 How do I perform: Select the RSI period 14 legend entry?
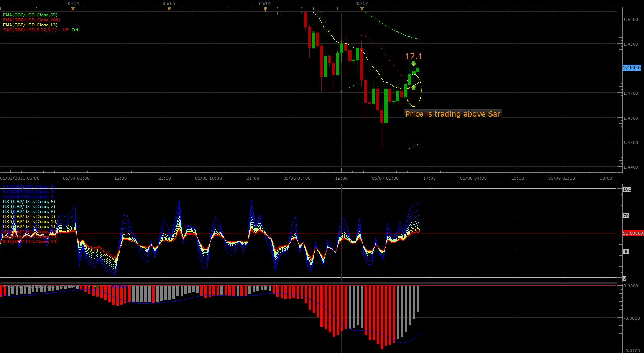(30, 241)
